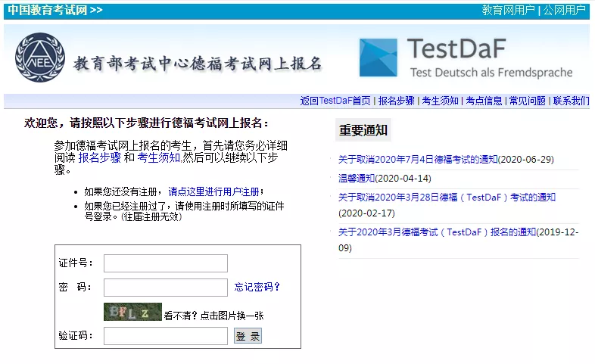Click the 看不清?点击图片换一张 text
The height and width of the screenshot is (364, 595).
click(x=213, y=316)
